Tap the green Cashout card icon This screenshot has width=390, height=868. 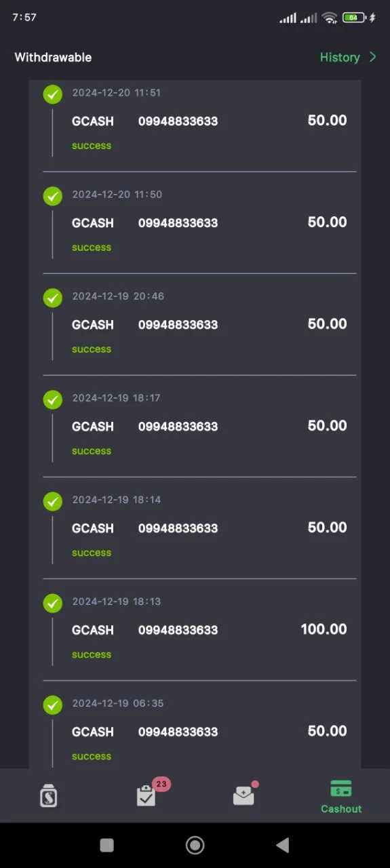tap(341, 789)
